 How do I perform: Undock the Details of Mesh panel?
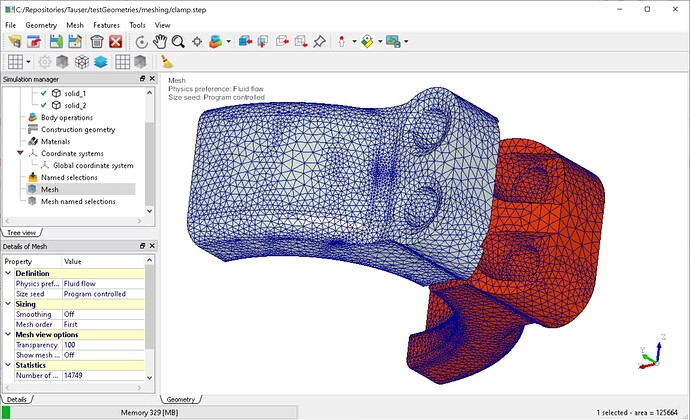[x=142, y=246]
